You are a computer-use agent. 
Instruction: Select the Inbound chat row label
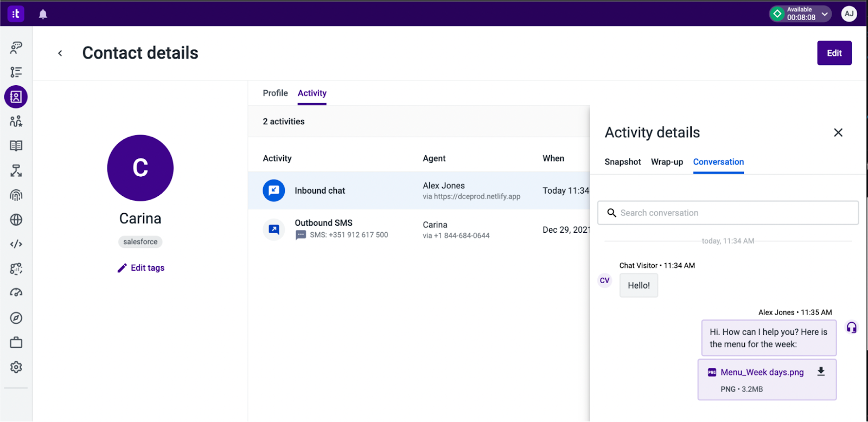(x=320, y=190)
